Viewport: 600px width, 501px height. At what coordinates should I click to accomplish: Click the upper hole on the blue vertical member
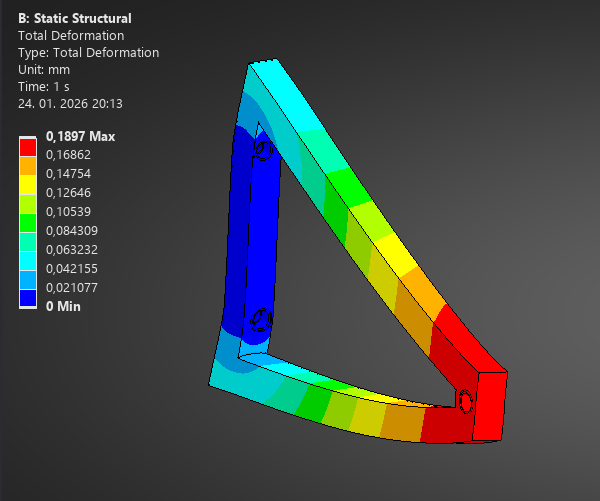pos(264,150)
